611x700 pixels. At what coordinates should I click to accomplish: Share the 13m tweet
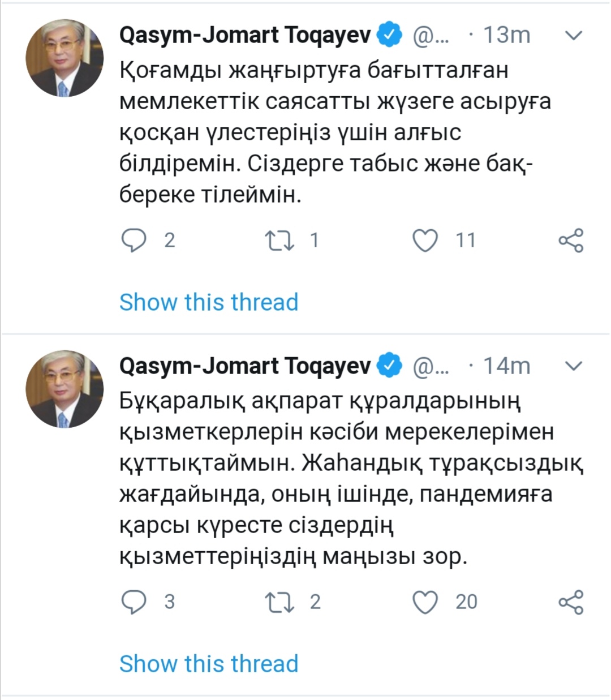point(570,241)
